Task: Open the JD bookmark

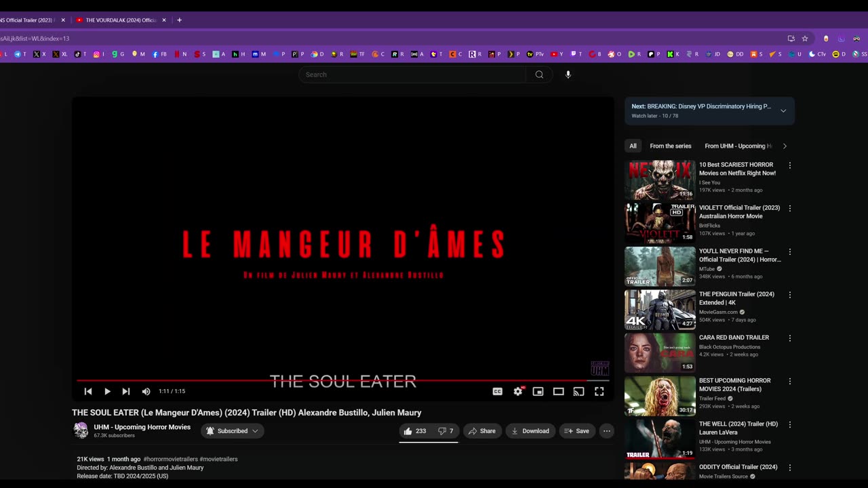Action: (713, 54)
